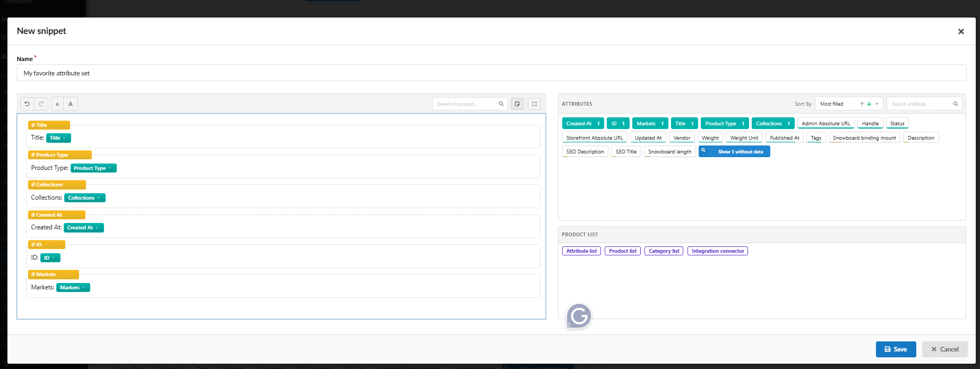Viewport: 980px width, 369px height.
Task: Toggle the note view icon beside prompt search
Action: point(517,104)
